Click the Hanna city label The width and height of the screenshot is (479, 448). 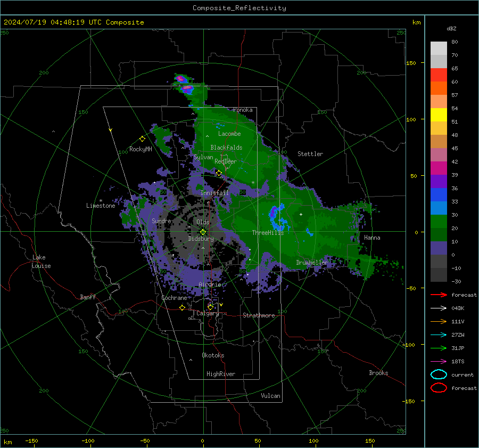coord(372,238)
